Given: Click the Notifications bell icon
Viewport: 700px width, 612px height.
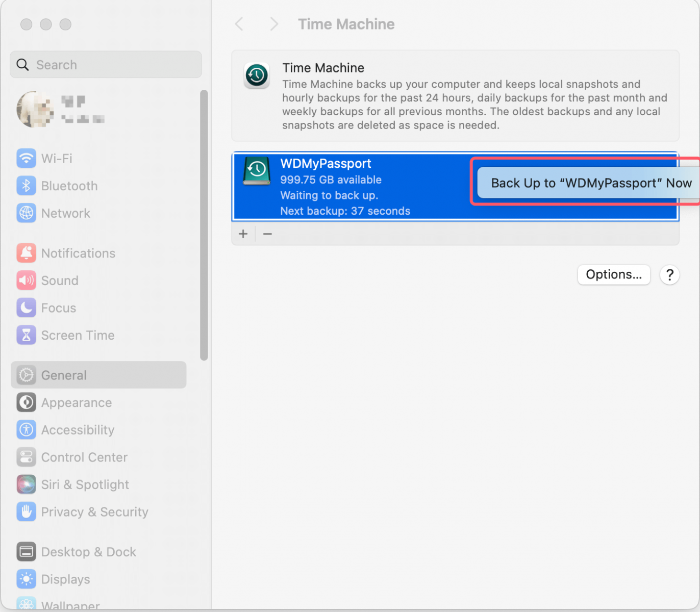Looking at the screenshot, I should click(26, 253).
